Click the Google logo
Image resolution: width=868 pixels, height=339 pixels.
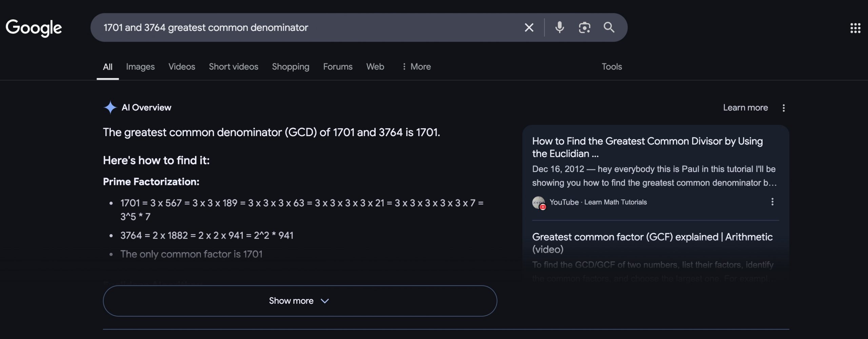[34, 28]
